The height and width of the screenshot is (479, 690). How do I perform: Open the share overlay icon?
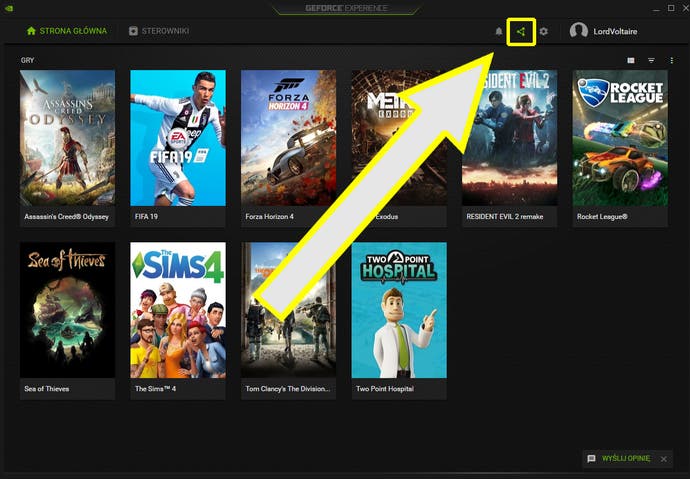[x=521, y=31]
